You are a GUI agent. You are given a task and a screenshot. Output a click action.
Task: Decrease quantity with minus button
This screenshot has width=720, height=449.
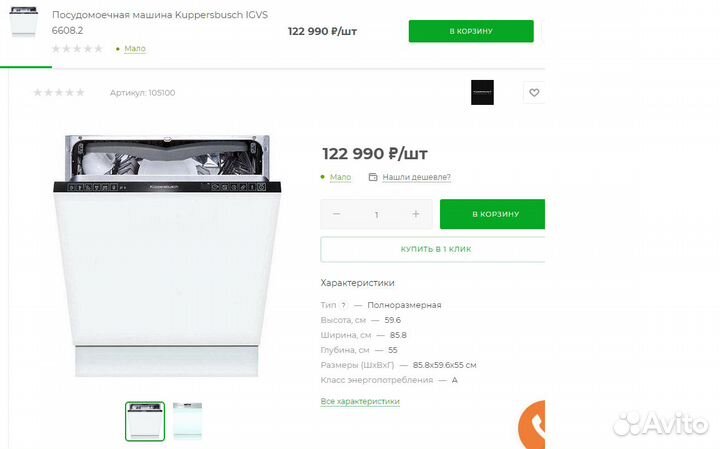337,214
